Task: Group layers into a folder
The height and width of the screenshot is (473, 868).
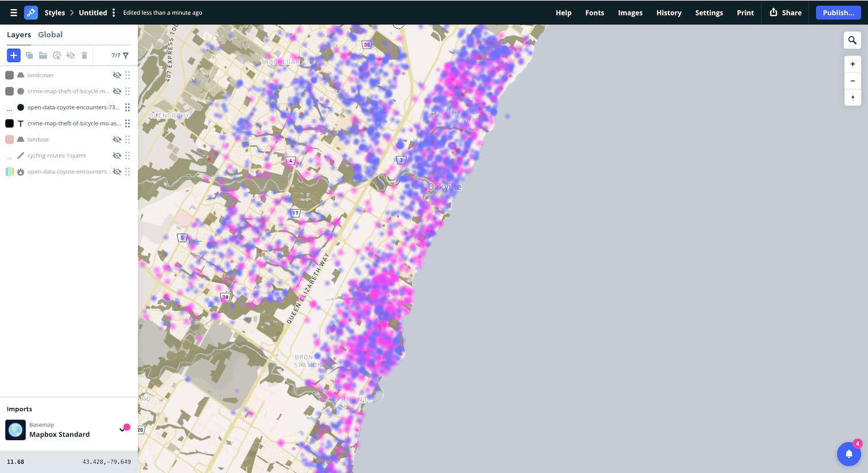Action: (43, 55)
